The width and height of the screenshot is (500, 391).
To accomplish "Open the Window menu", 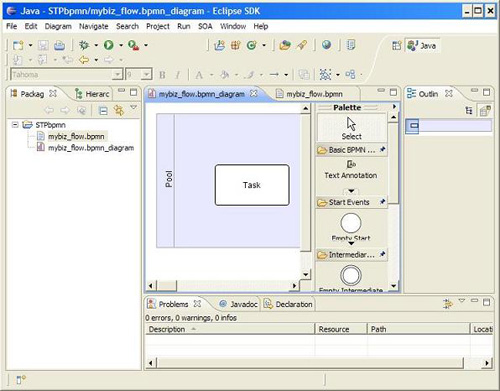I will click(233, 26).
